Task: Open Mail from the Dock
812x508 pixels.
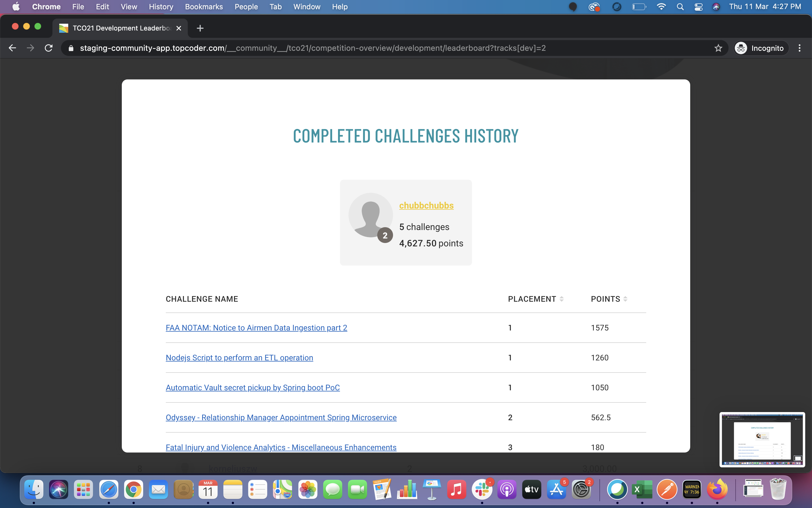Action: 158,490
